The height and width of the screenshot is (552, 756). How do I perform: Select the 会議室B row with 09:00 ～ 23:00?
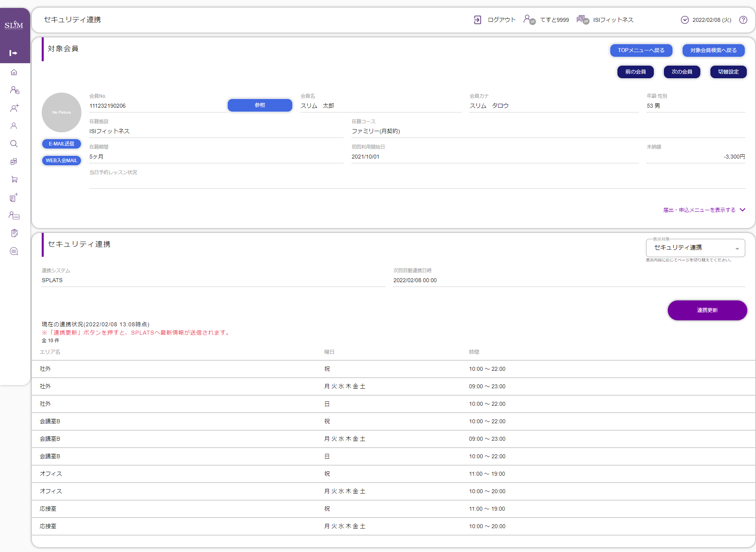393,439
